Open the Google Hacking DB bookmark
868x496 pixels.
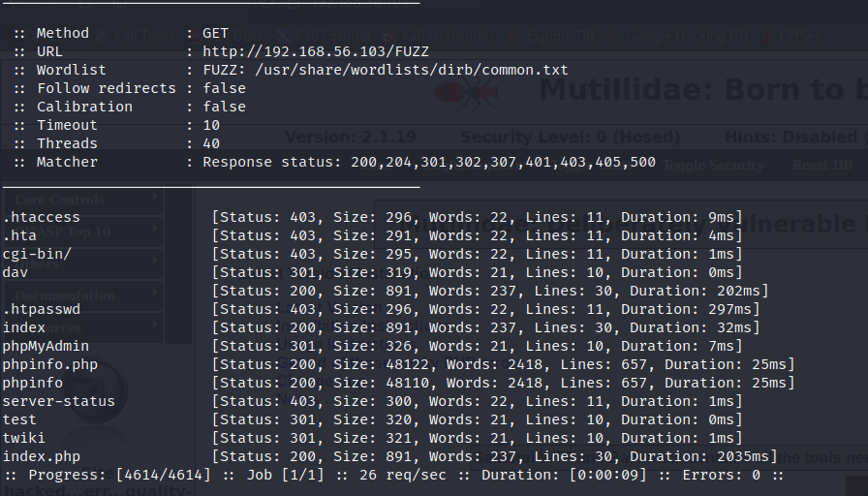[687, 36]
